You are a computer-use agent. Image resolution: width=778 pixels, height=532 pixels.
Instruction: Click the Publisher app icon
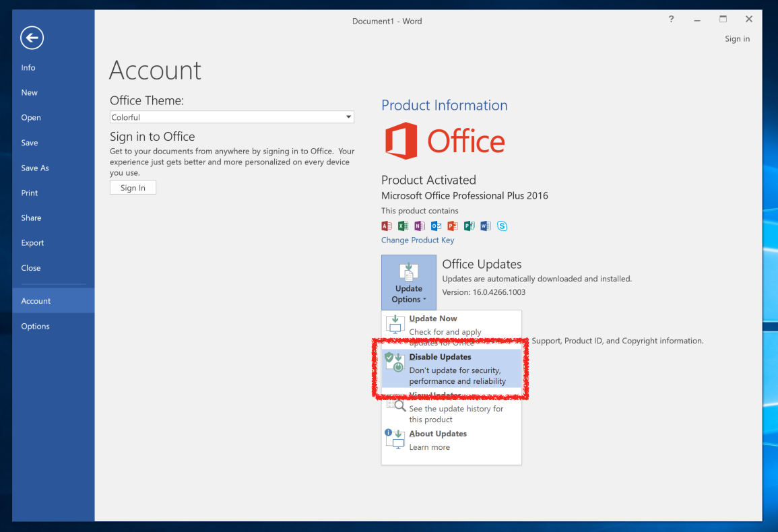pyautogui.click(x=469, y=226)
